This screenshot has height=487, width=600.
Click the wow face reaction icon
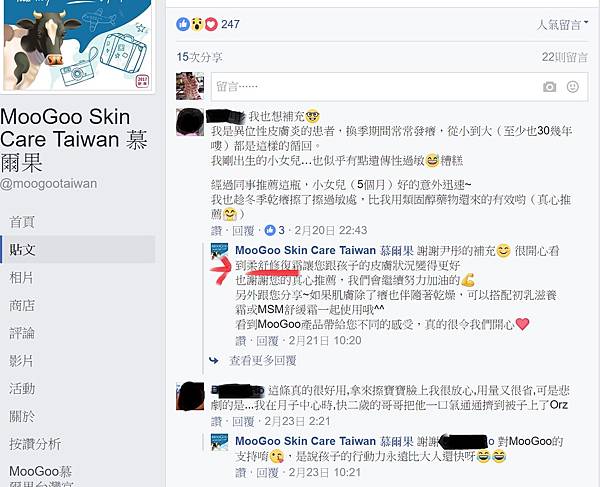coord(197,24)
